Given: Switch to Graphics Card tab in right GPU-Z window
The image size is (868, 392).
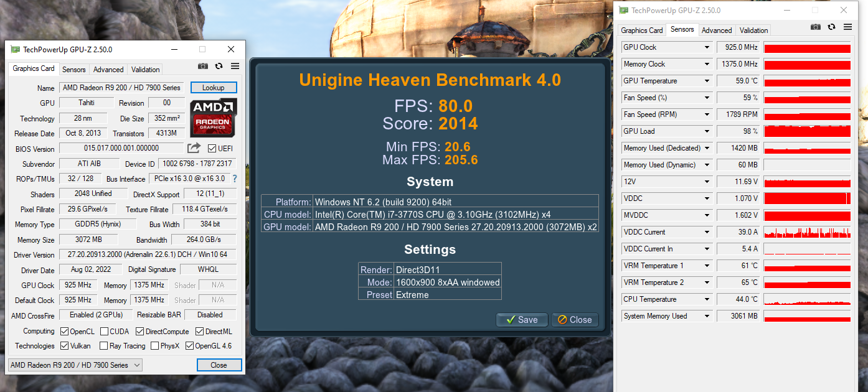Looking at the screenshot, I should click(642, 30).
